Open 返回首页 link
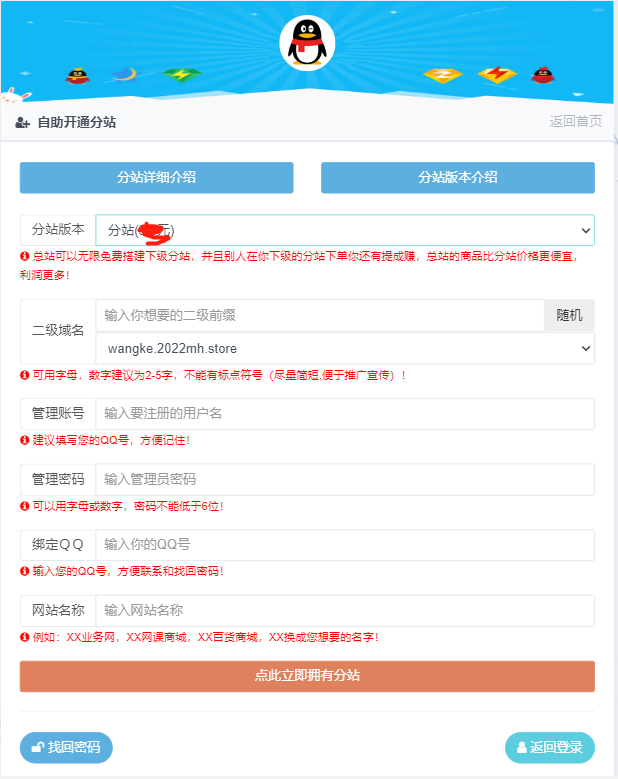Viewport: 618px width, 779px height. coord(575,121)
